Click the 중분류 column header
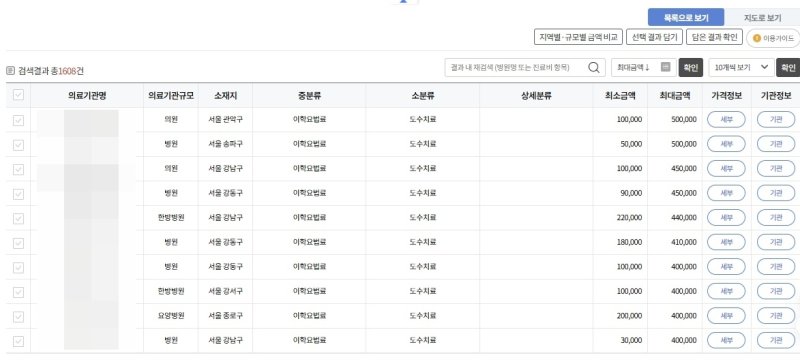Image resolution: width=800 pixels, height=362 pixels. [309, 95]
